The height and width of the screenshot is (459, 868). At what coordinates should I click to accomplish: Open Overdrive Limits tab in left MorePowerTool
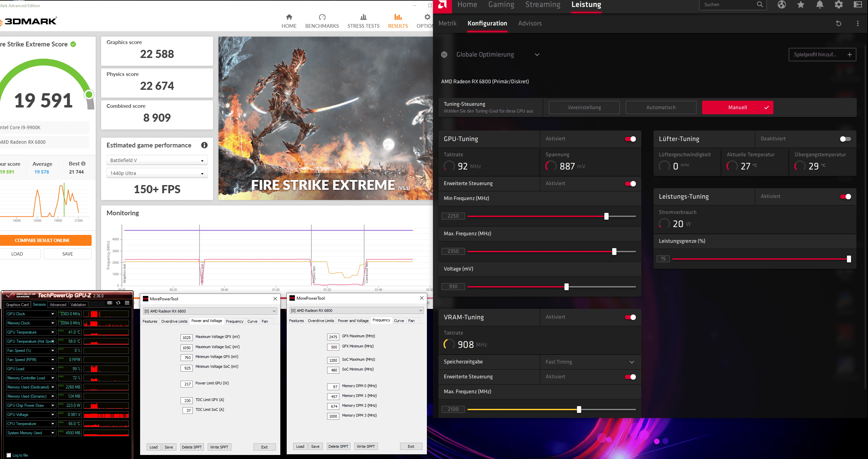[174, 321]
